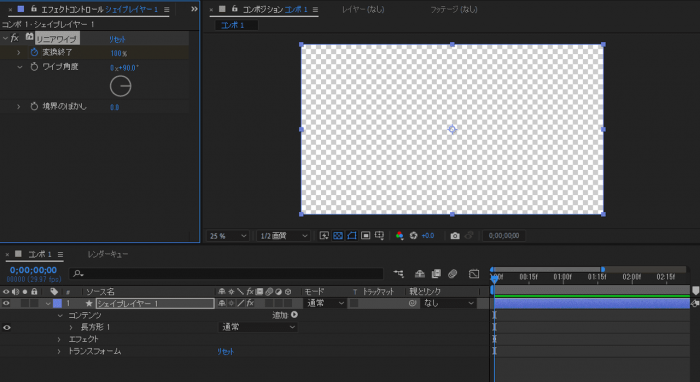
Task: Expand the トランスフォーム property group
Action: pos(59,352)
